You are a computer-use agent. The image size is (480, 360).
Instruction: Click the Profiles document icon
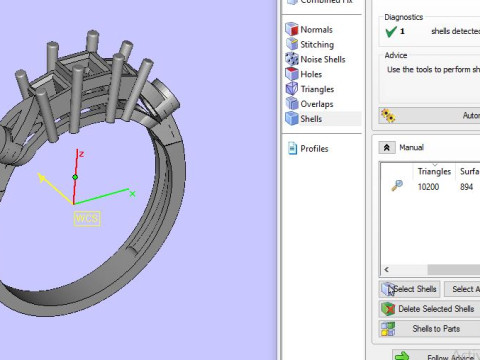[x=292, y=148]
